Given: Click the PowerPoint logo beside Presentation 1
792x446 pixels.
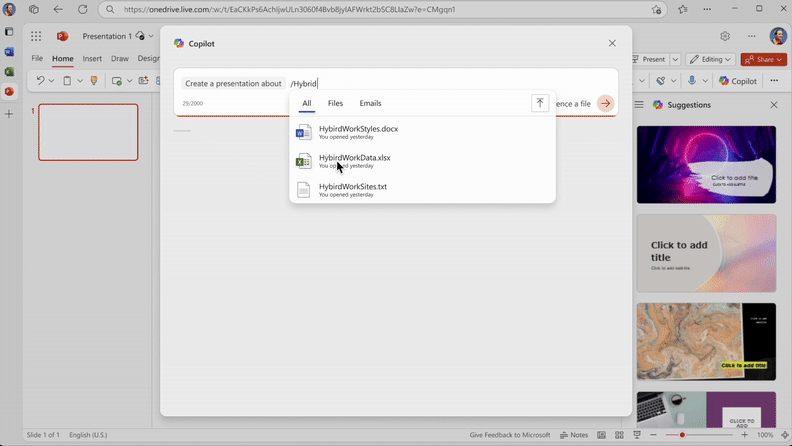Looking at the screenshot, I should pos(63,36).
